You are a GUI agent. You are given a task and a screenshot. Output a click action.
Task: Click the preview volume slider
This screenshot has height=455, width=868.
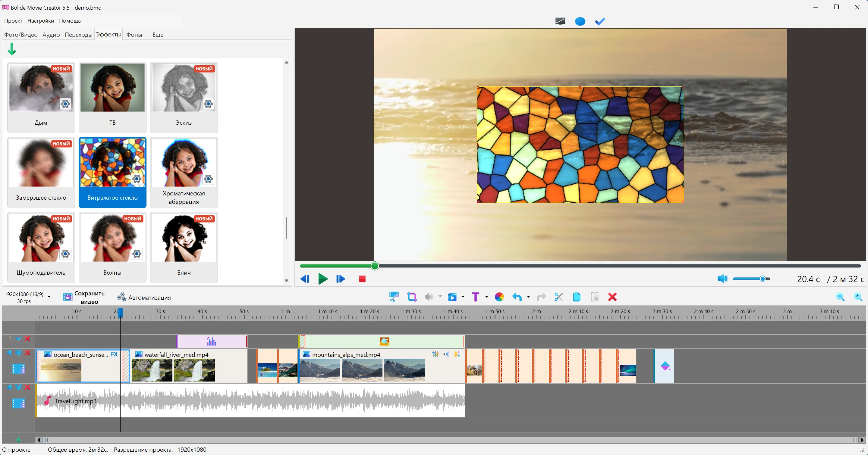pos(751,279)
